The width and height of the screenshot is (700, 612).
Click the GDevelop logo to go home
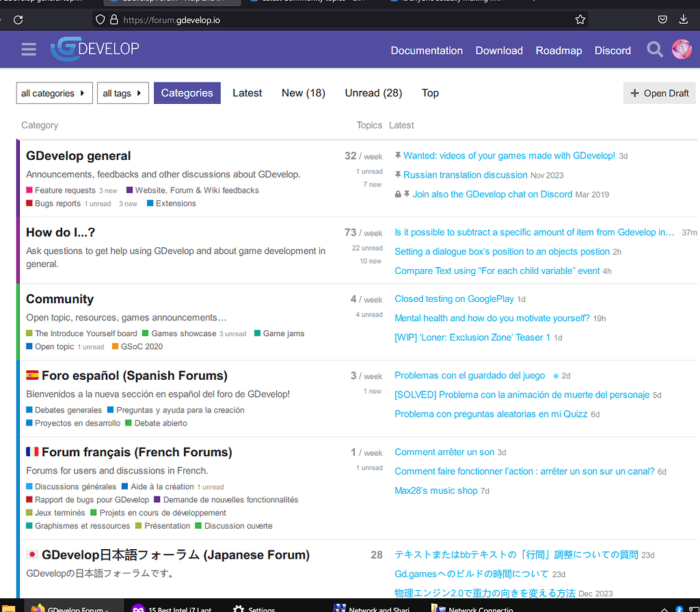pyautogui.click(x=94, y=49)
